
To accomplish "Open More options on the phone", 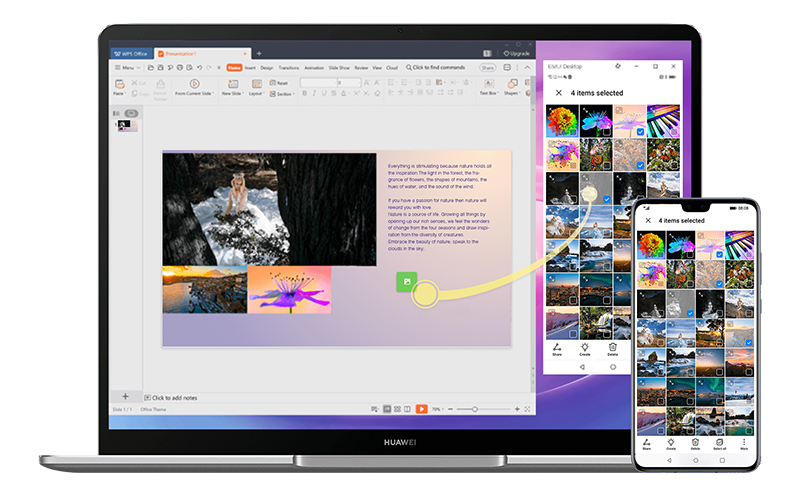I will [x=744, y=444].
